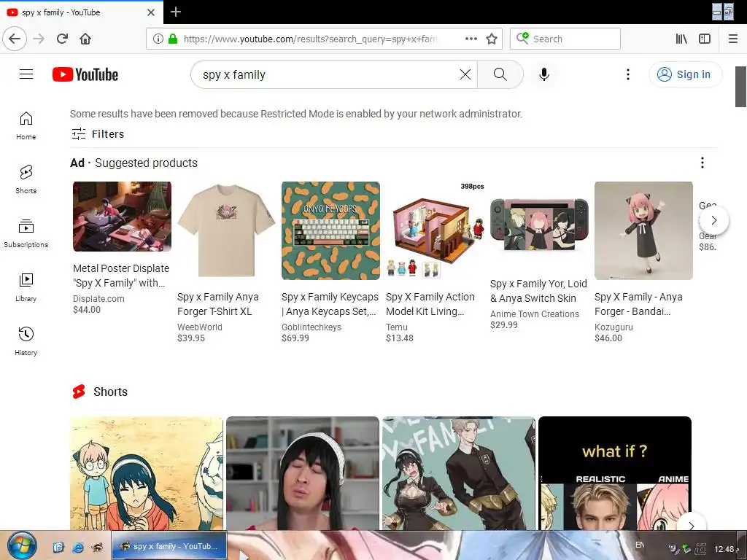
Task: Open the Windows Start orb
Action: click(x=22, y=545)
